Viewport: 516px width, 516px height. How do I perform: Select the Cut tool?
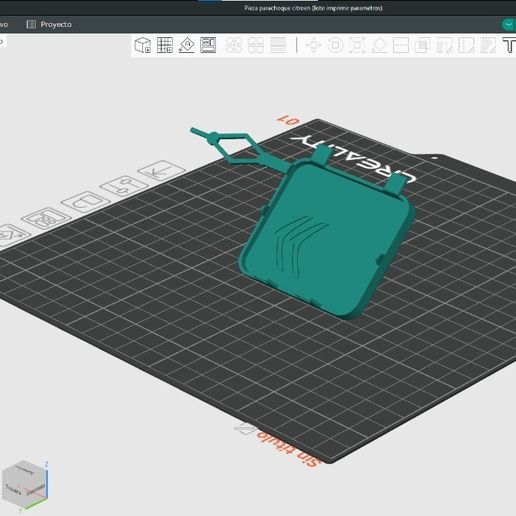tap(401, 45)
